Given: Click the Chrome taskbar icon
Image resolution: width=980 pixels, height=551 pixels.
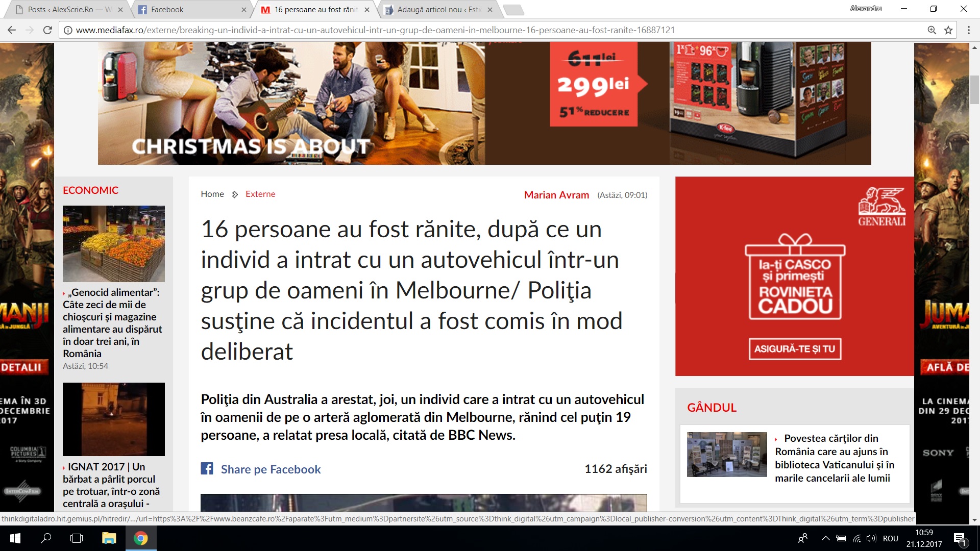Looking at the screenshot, I should coord(140,538).
